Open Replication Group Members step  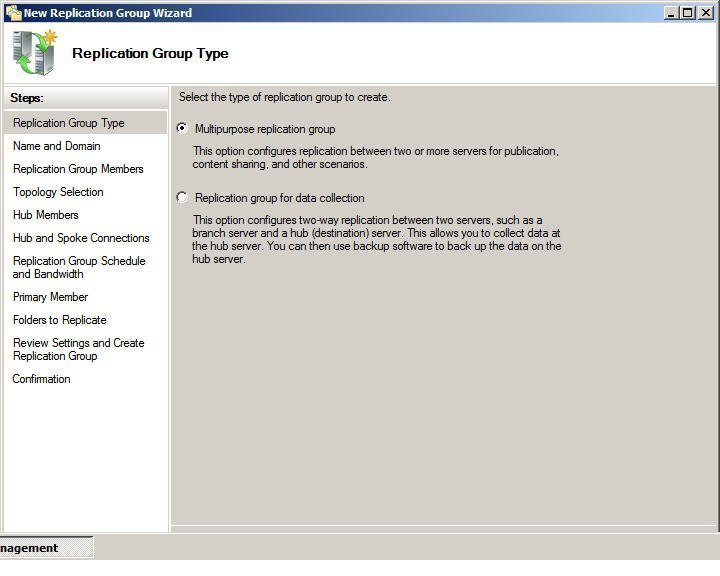tap(78, 169)
